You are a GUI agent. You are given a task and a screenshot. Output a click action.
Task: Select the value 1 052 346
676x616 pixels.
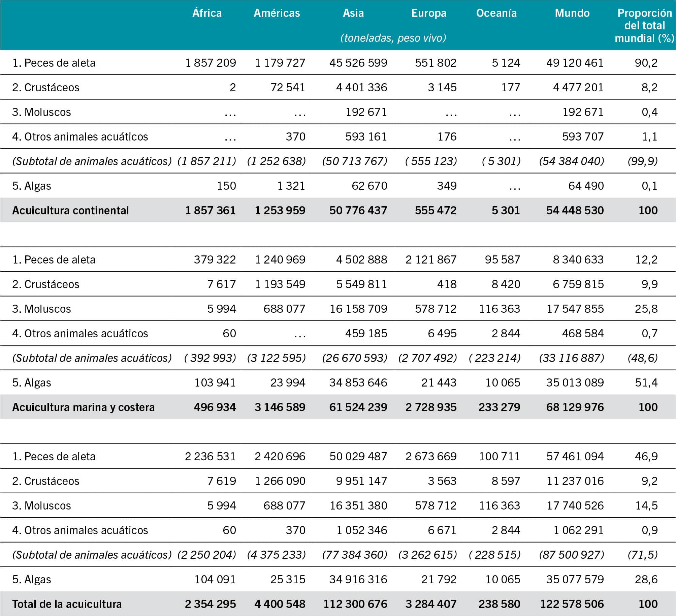362,530
